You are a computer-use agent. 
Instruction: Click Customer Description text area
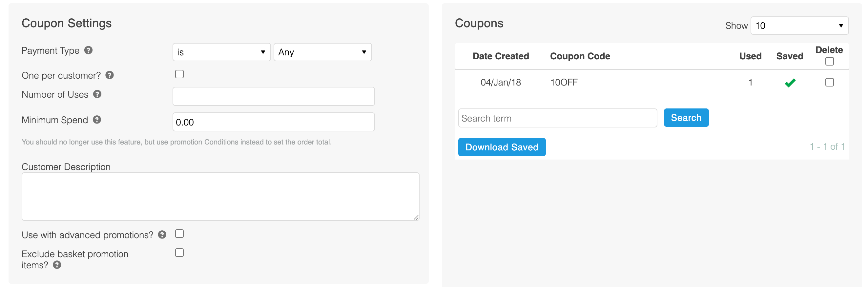pos(220,197)
